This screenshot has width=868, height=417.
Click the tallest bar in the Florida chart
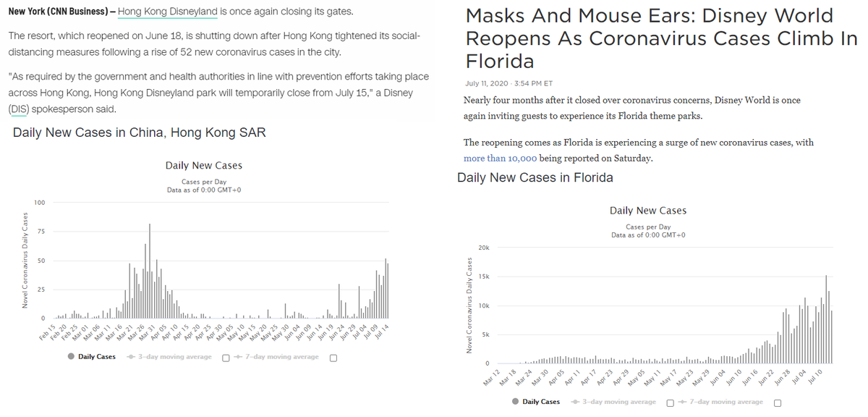point(826,319)
